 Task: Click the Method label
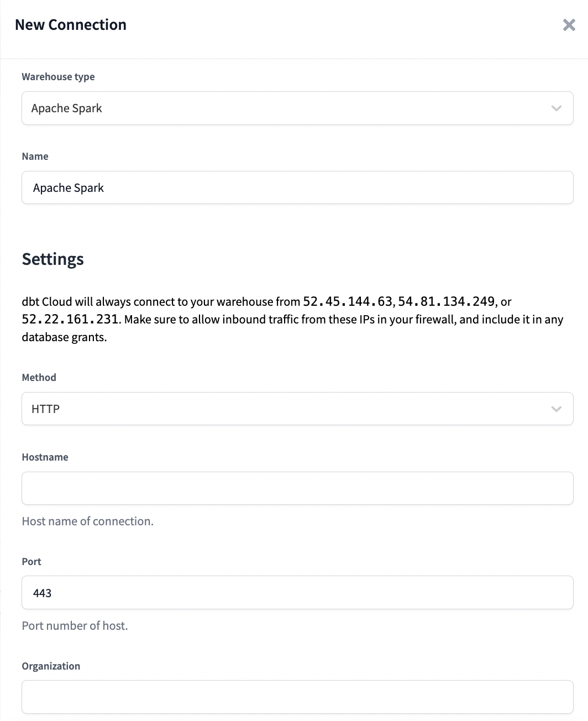pyautogui.click(x=39, y=377)
